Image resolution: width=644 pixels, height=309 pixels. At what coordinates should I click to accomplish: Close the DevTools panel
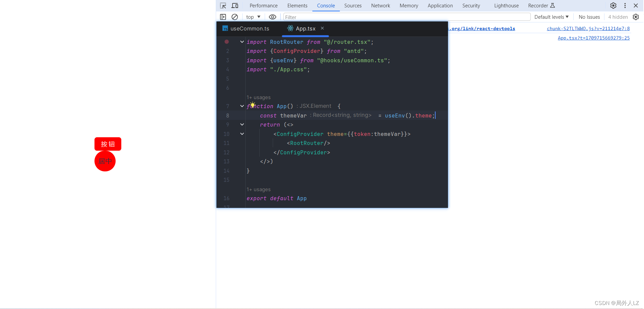tap(636, 6)
